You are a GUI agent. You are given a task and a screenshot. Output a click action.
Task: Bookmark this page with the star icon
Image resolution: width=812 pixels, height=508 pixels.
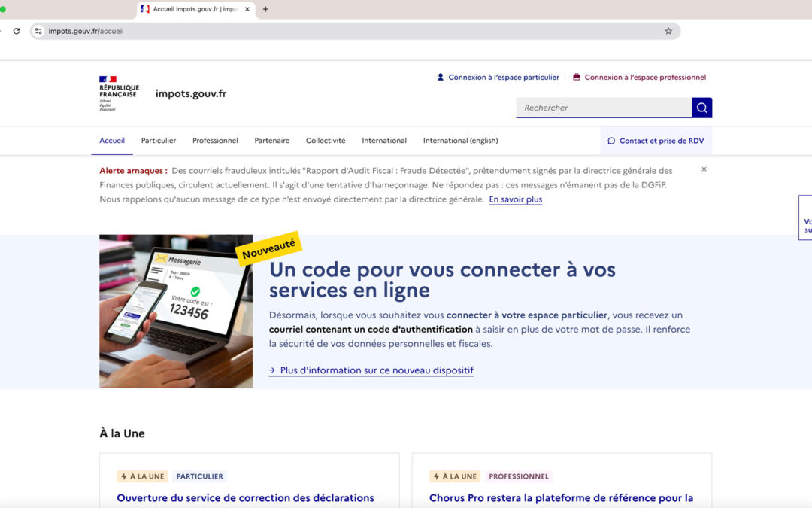(x=668, y=31)
